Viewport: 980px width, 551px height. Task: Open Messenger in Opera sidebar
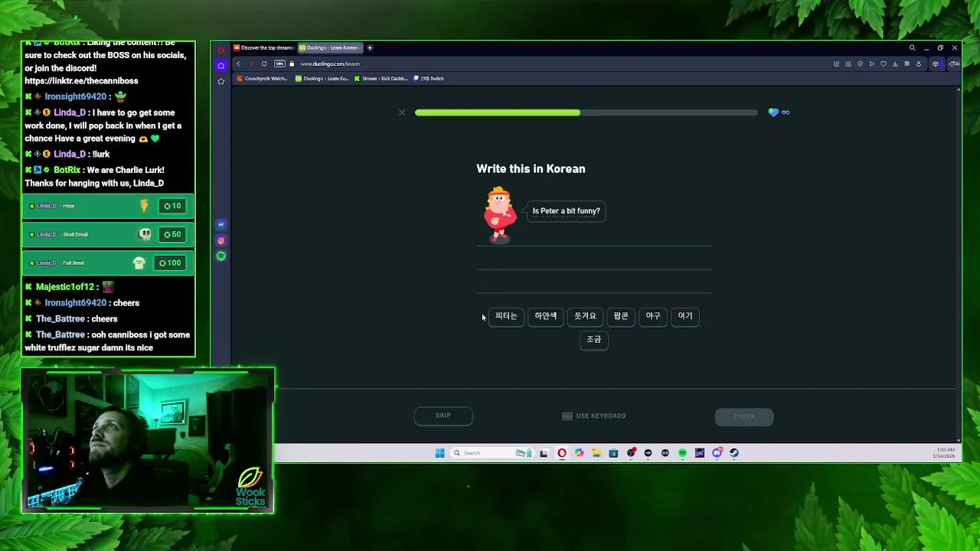coord(221,225)
